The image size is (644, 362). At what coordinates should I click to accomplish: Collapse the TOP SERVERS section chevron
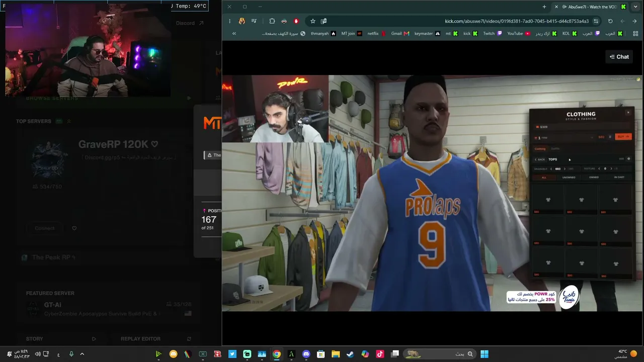[69, 121]
